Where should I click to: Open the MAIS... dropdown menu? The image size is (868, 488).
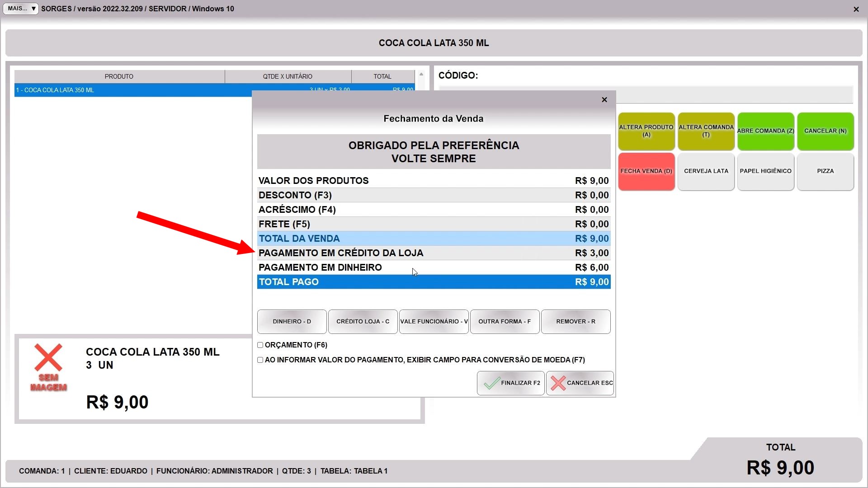21,9
